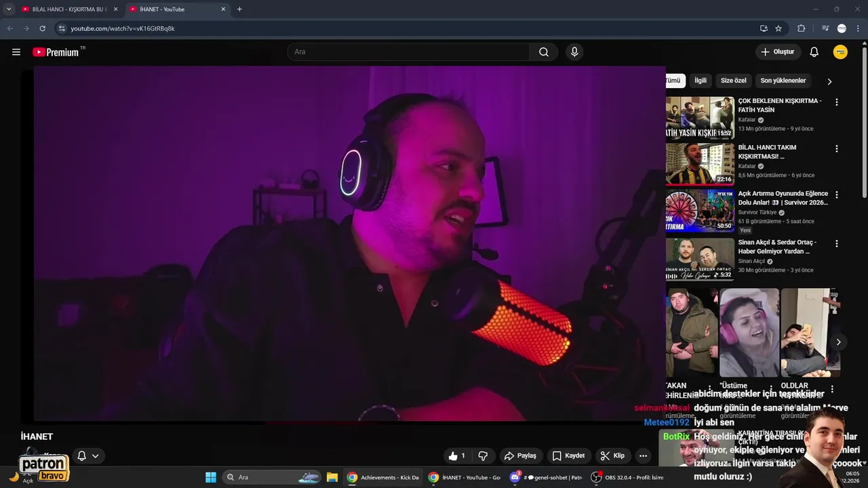Open the account avatar menu
This screenshot has height=488, width=868.
tap(840, 52)
